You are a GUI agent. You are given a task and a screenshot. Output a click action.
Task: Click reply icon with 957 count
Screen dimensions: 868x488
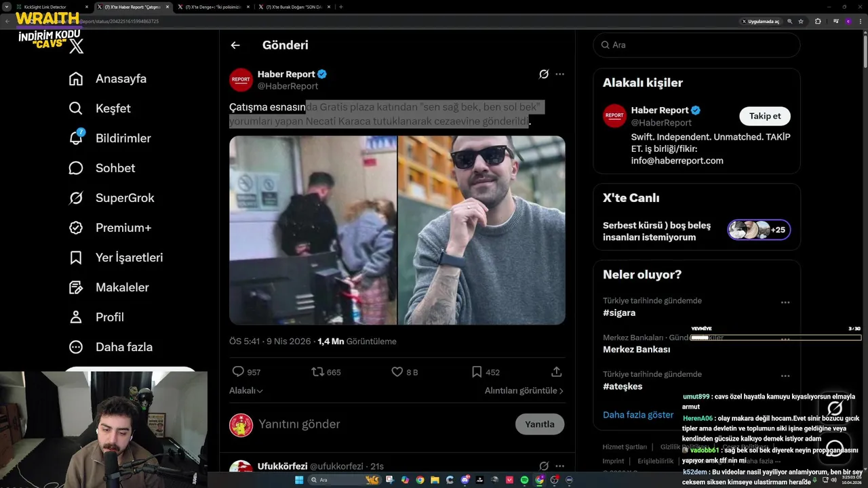pyautogui.click(x=238, y=371)
